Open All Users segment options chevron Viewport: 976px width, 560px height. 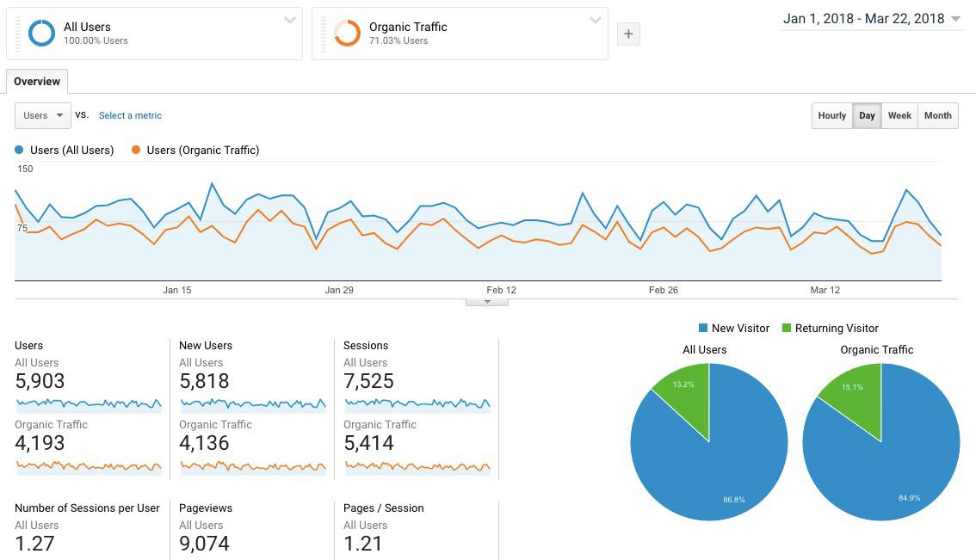click(289, 21)
